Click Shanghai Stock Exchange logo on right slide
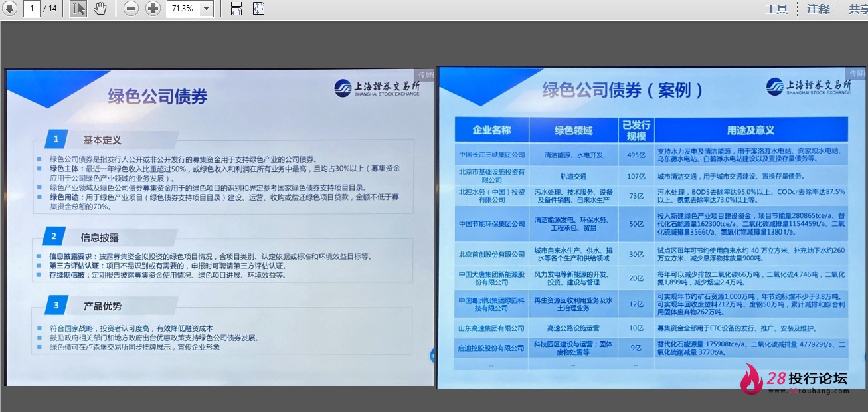Viewport: 868px width, 412px height. [808, 86]
